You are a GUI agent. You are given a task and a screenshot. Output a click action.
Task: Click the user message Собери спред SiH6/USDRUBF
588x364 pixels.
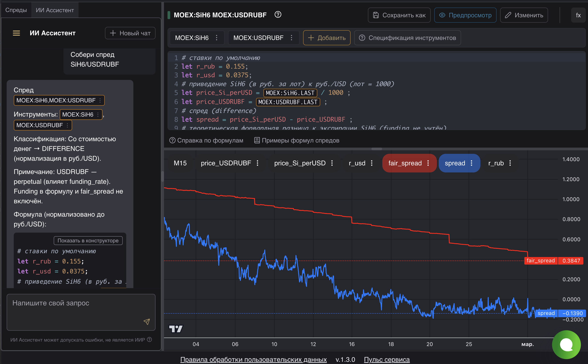[x=110, y=59]
